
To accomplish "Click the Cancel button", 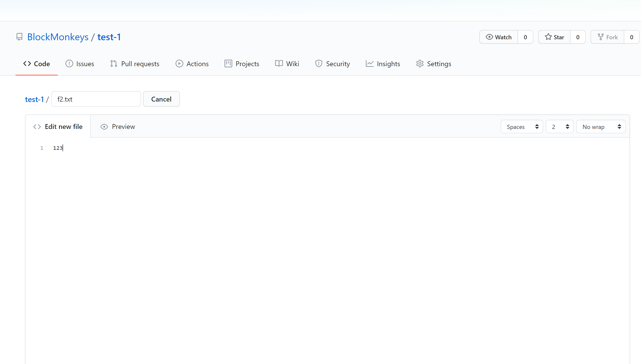I will 161,99.
